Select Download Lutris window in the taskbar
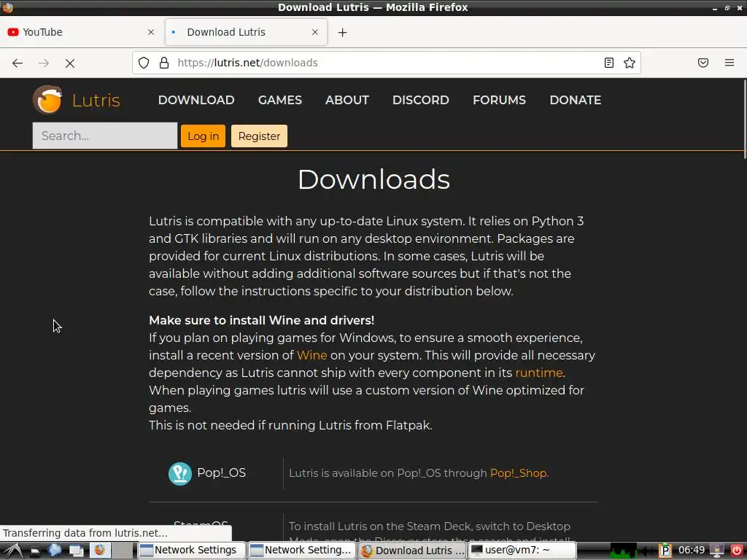Image resolution: width=747 pixels, height=560 pixels. pos(412,551)
